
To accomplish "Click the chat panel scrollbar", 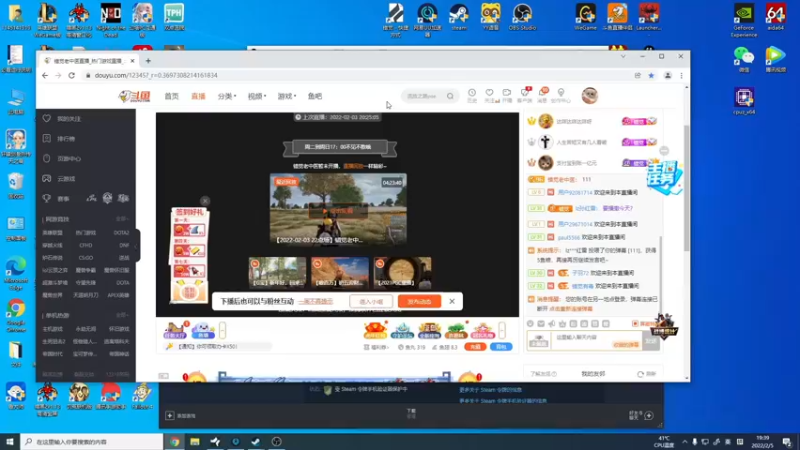I will coord(661,276).
